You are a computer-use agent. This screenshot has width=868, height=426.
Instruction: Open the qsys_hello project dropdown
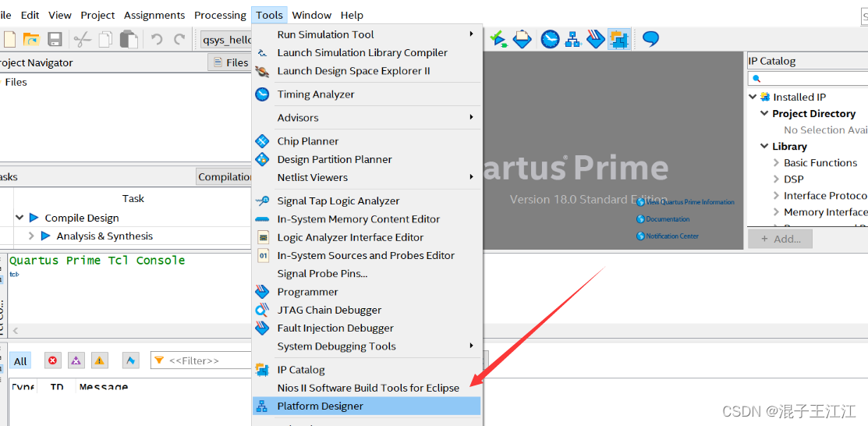point(226,40)
